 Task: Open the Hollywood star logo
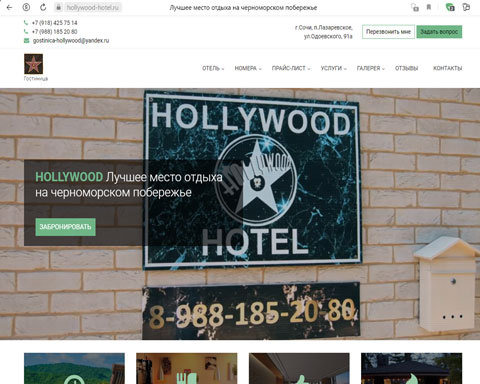tap(33, 64)
